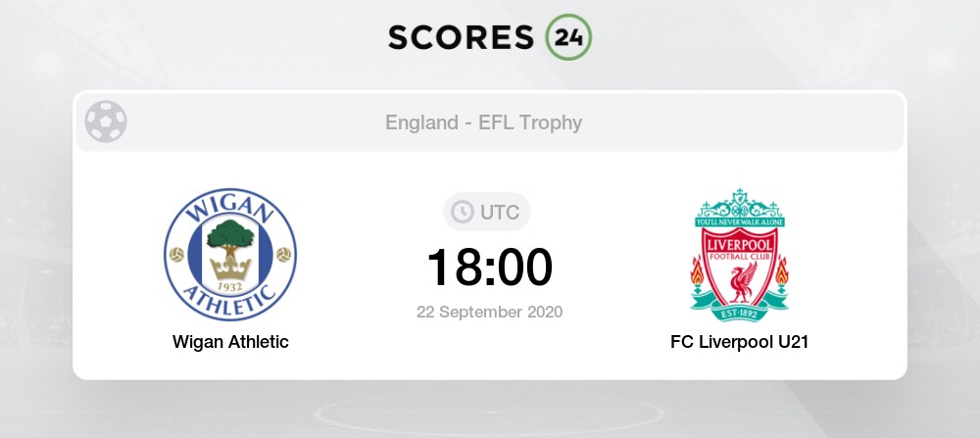The height and width of the screenshot is (438, 980).
Task: Click the crown in Wigan crest
Action: [230, 268]
